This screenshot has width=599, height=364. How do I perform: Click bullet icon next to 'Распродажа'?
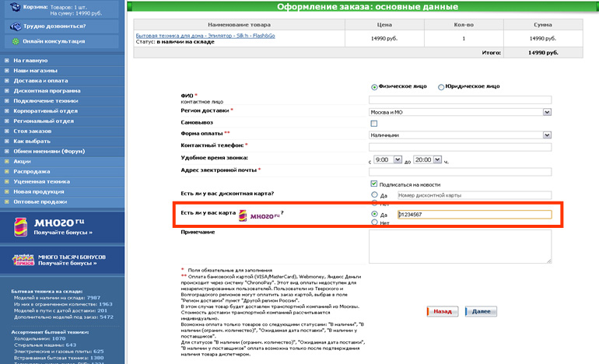6,171
